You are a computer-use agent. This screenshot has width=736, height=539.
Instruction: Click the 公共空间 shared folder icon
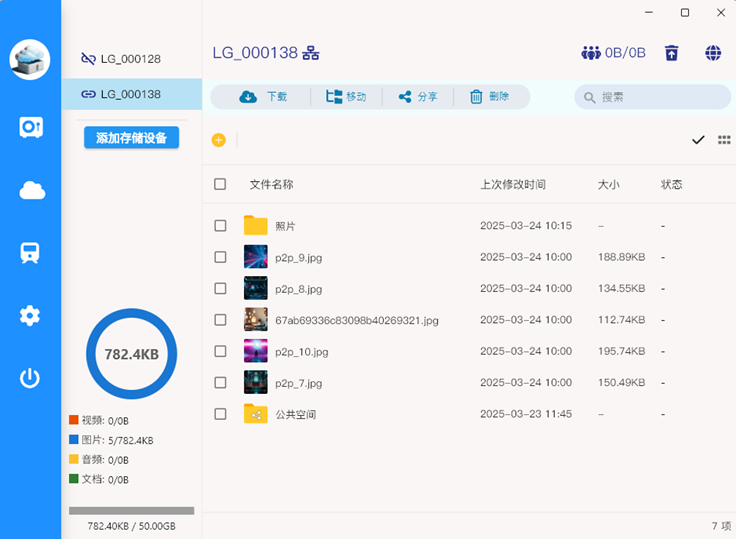pyautogui.click(x=256, y=414)
